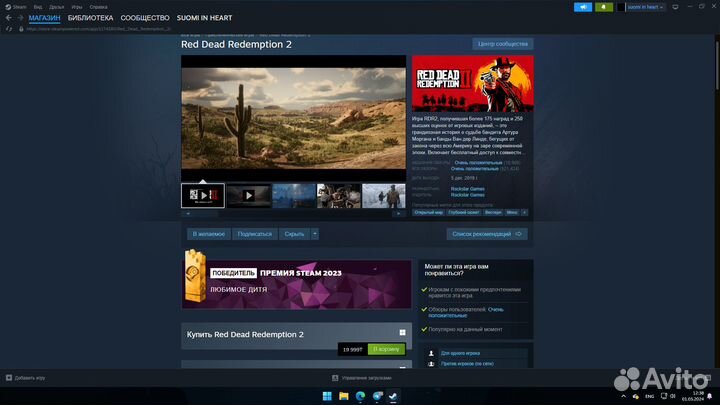Show hidden system tray icons
Image resolution: width=720 pixels, height=405 pixels.
(x=623, y=396)
